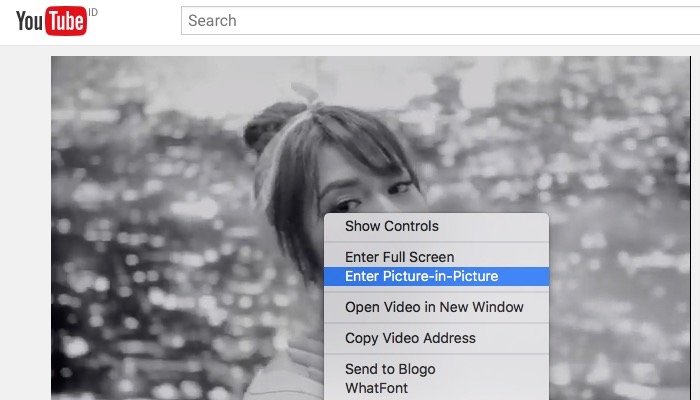Select WhatFont in context menu
700x400 pixels.
(436, 388)
